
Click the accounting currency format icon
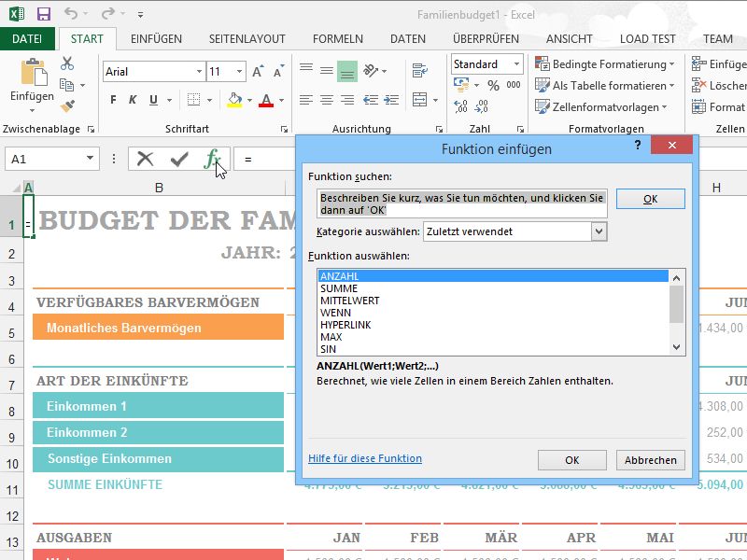(x=461, y=85)
